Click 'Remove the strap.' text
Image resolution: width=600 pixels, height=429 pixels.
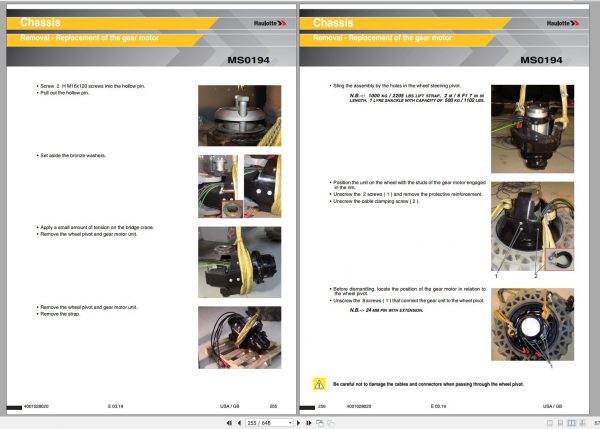pyautogui.click(x=60, y=314)
